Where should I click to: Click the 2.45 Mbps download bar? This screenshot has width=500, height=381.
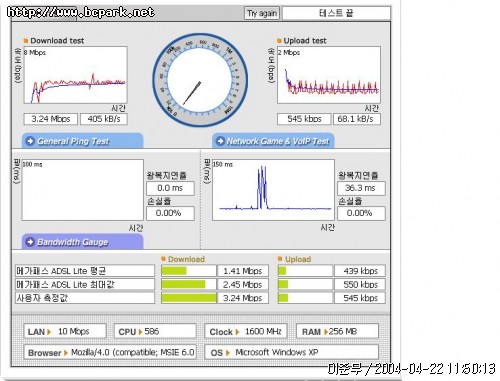point(189,284)
